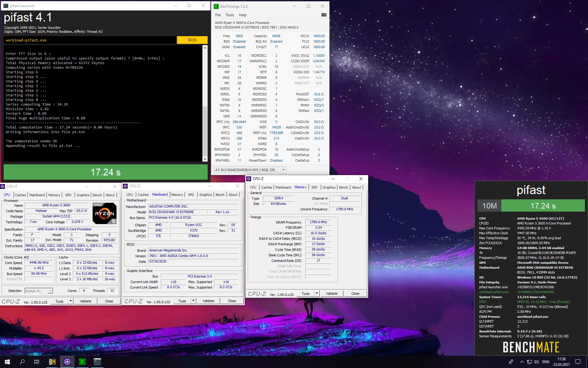The height and width of the screenshot is (368, 588).
Task: Click workload-pifast.exe input field
Action: (90, 40)
